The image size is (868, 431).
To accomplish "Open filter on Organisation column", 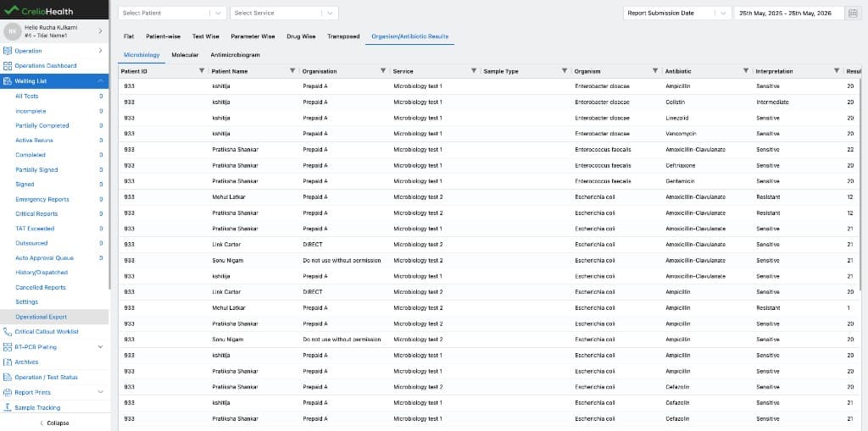I will pyautogui.click(x=383, y=71).
